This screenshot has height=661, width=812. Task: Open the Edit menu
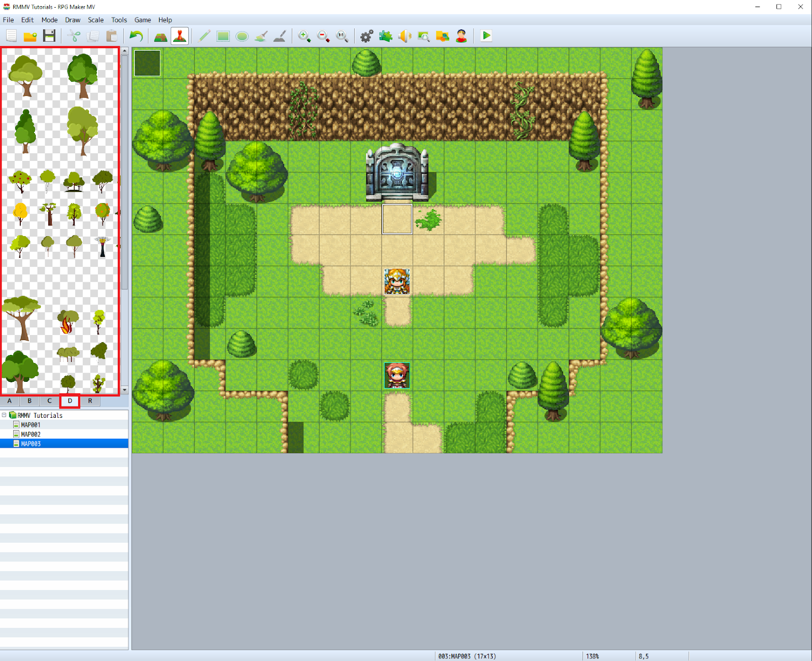click(x=27, y=20)
